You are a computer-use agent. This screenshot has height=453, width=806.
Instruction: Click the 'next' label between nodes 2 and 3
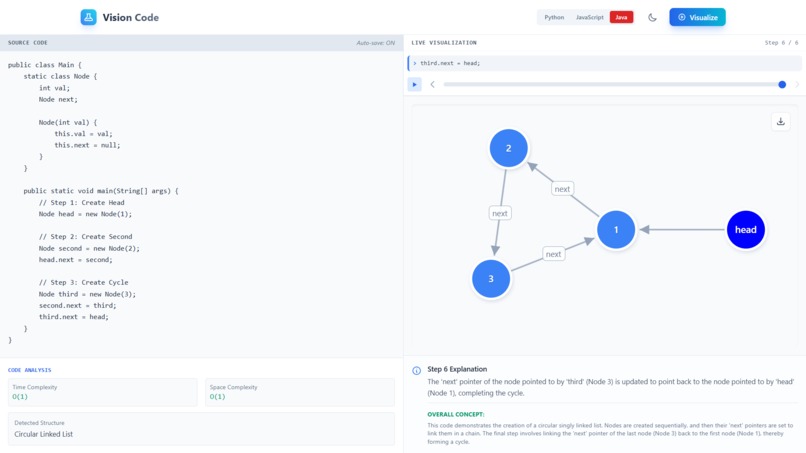tap(500, 213)
